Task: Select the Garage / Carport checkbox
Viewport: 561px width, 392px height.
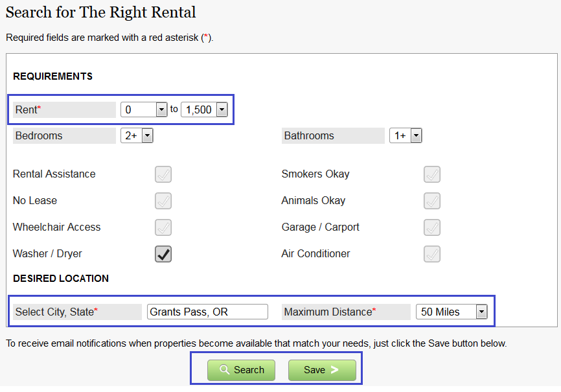Action: pyautogui.click(x=432, y=227)
